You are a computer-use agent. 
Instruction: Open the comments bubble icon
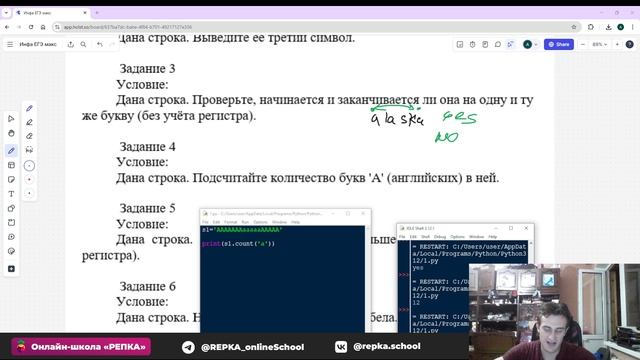coord(498,44)
